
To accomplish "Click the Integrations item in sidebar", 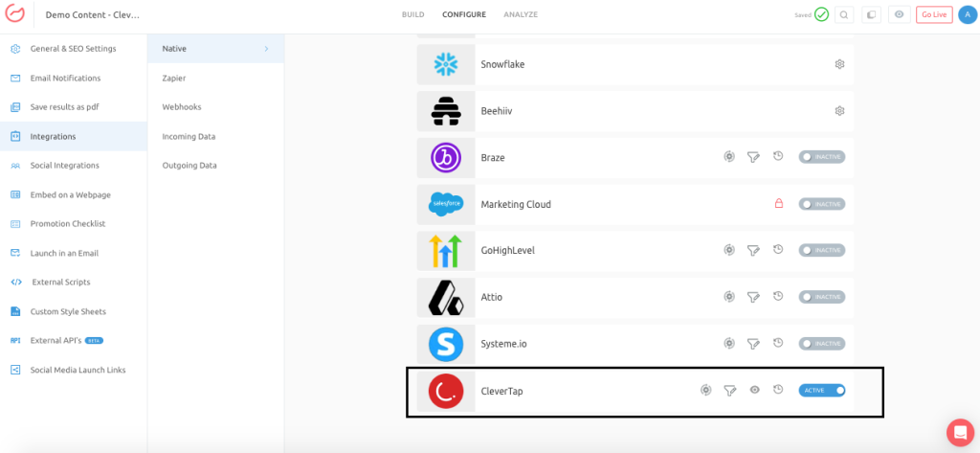I will click(74, 136).
